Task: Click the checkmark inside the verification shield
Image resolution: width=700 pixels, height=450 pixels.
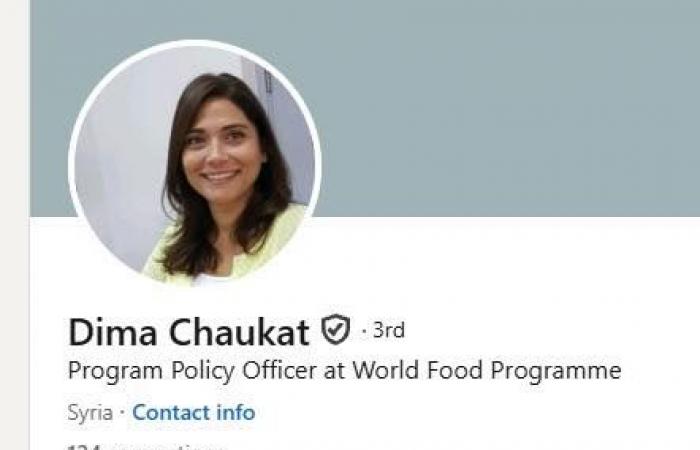Action: 336,329
